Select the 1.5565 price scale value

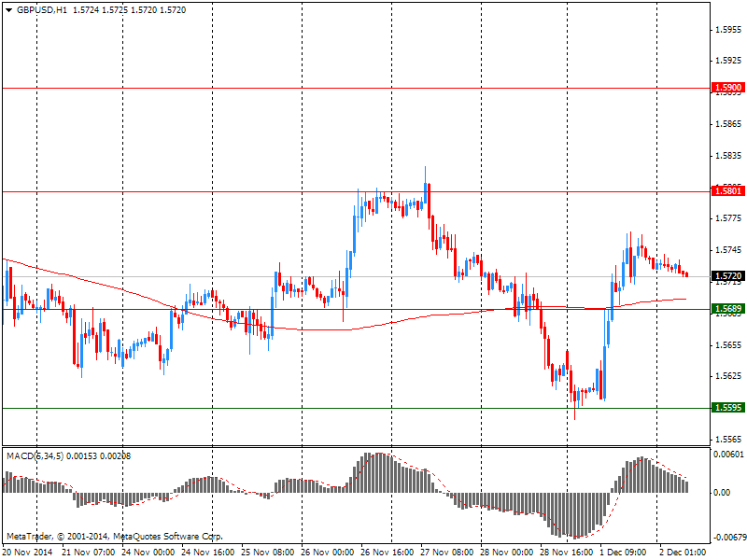pyautogui.click(x=729, y=439)
